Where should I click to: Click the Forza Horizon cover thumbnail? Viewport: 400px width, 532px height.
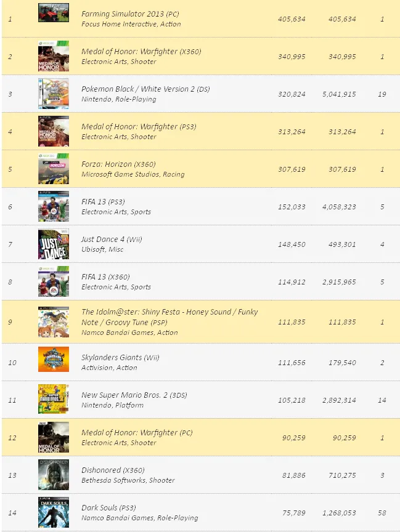(54, 169)
